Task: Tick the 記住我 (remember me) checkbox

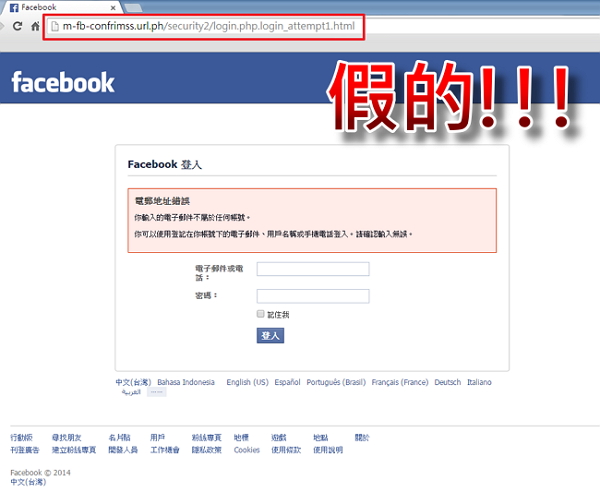Action: pos(261,314)
